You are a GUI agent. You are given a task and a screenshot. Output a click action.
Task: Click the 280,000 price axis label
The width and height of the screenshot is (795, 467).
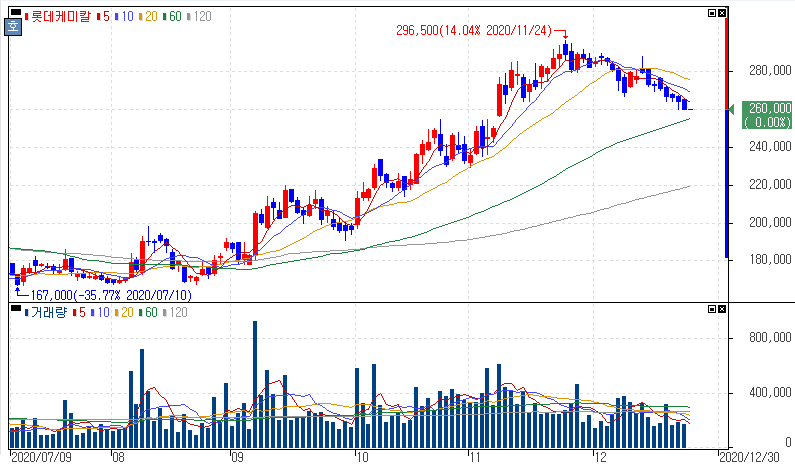(x=770, y=70)
